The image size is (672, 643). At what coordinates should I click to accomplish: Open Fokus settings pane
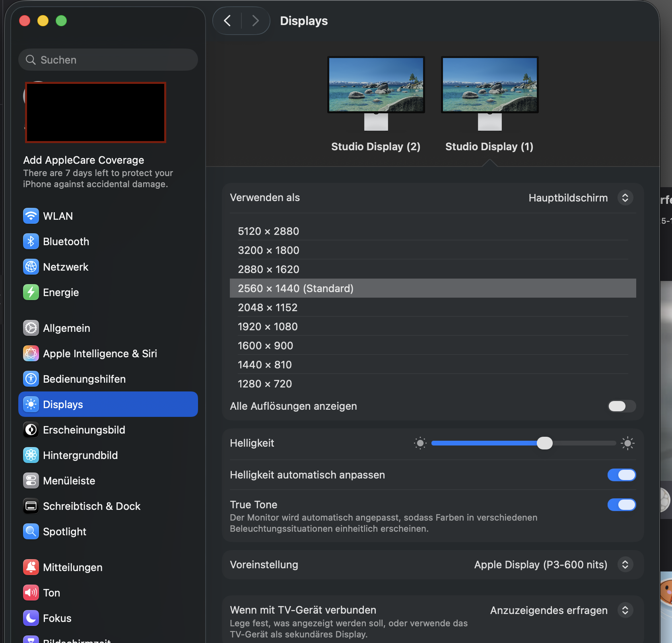[x=108, y=618]
